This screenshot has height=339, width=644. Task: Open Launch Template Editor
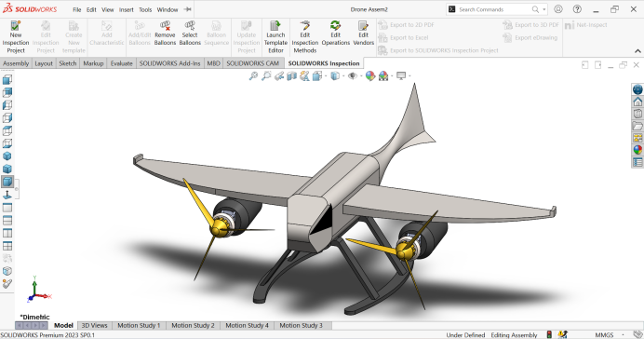click(x=275, y=37)
